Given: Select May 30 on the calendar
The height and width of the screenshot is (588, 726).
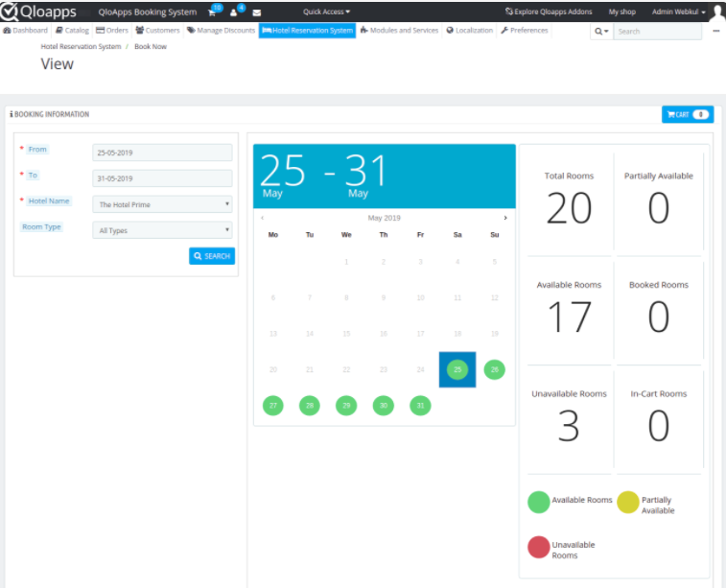Looking at the screenshot, I should (x=384, y=406).
